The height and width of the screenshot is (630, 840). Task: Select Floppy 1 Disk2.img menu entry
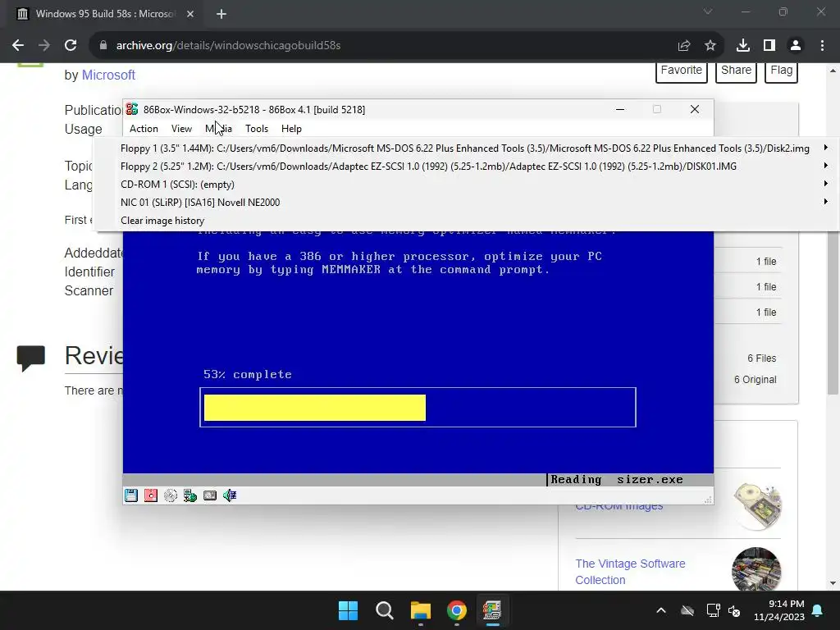pos(465,148)
